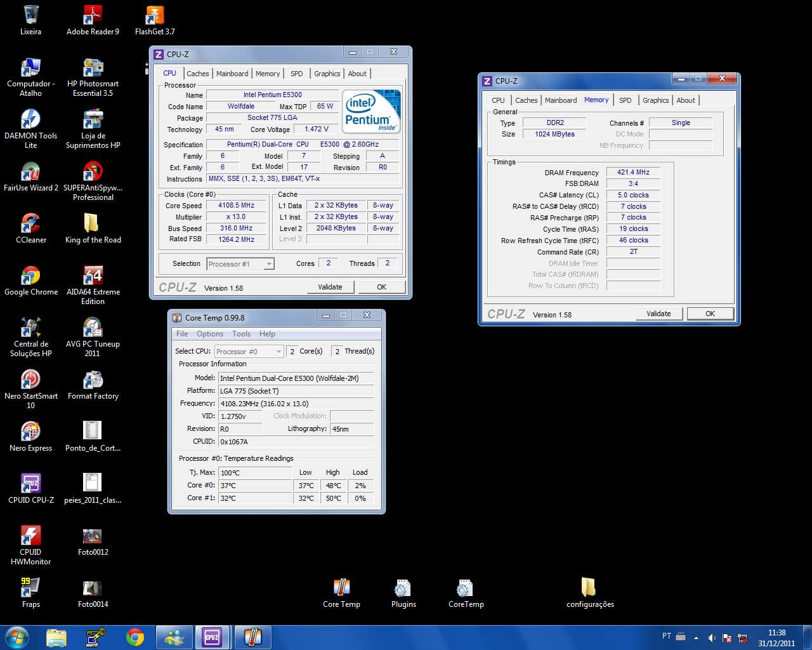Open King of the Road folder
The image size is (812, 650).
pos(93,229)
